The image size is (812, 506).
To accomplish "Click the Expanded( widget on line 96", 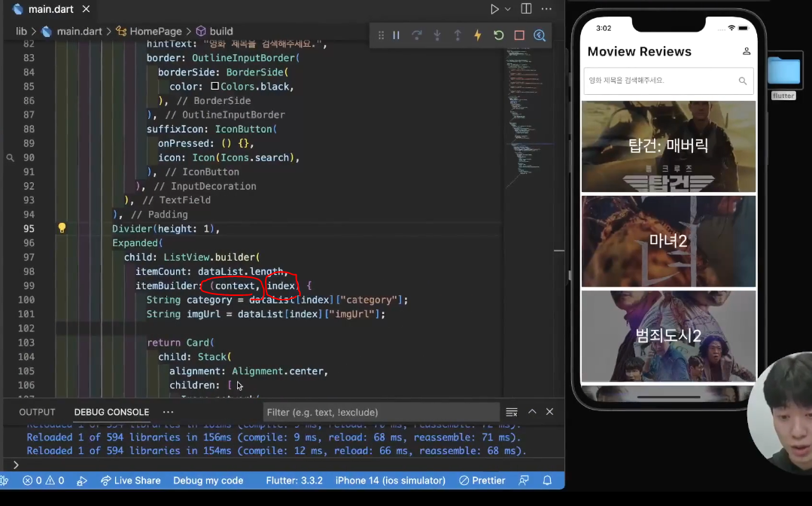I will click(x=138, y=243).
